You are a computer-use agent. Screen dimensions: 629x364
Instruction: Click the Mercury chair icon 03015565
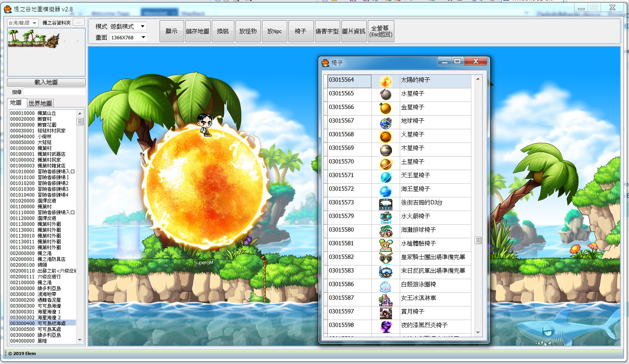point(385,95)
